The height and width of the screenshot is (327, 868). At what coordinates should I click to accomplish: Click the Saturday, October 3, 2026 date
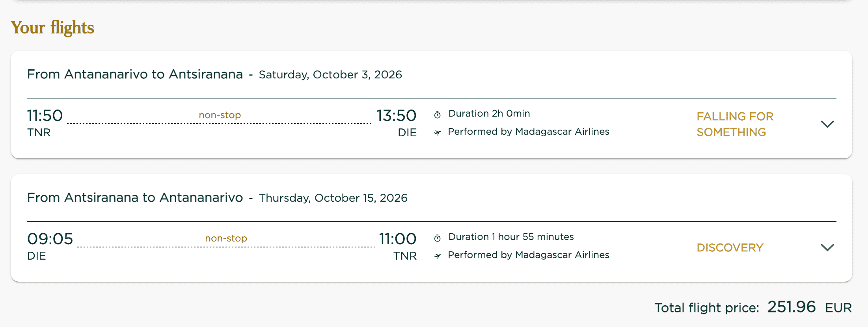click(330, 75)
